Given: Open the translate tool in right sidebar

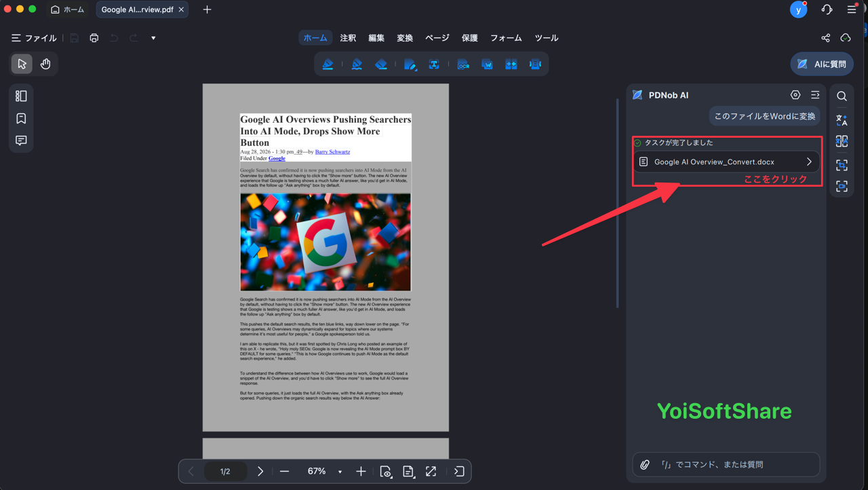Looking at the screenshot, I should point(842,120).
